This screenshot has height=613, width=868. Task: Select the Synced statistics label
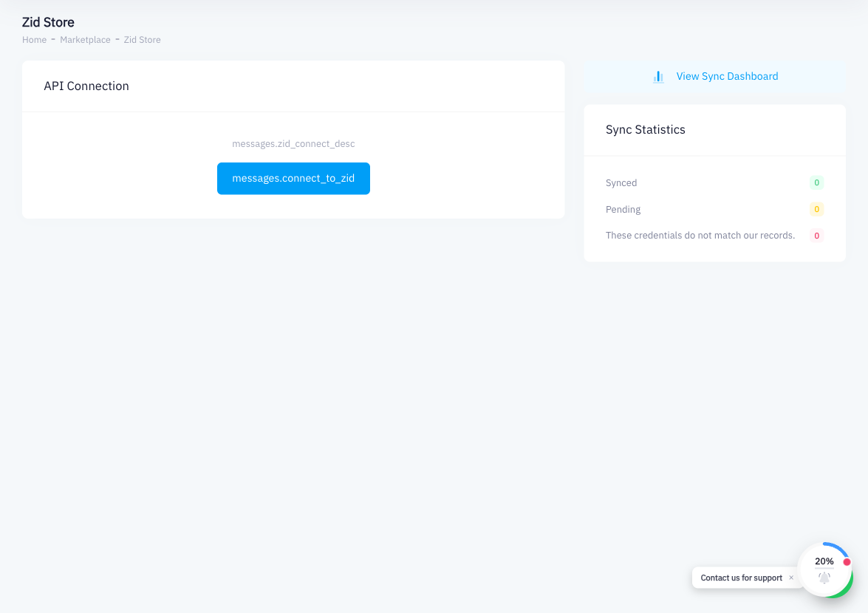click(621, 182)
